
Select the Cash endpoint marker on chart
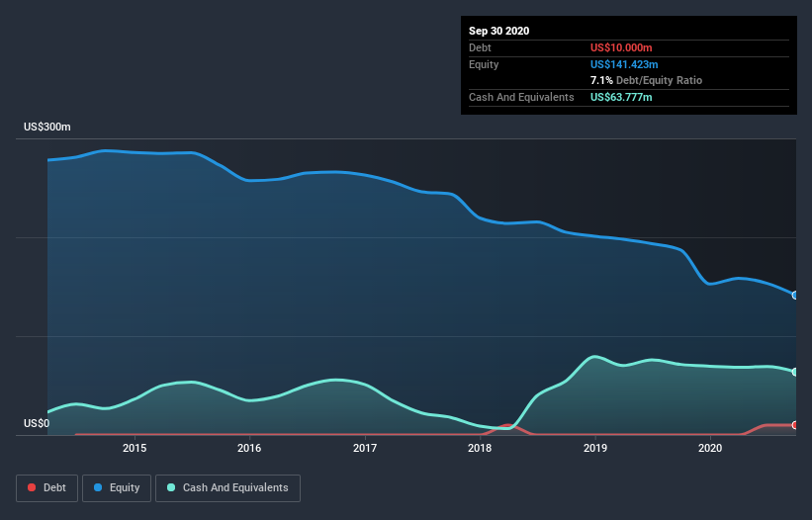tap(795, 372)
